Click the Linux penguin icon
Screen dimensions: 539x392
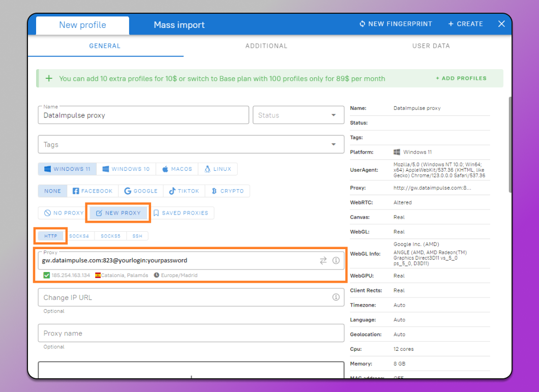(x=207, y=169)
